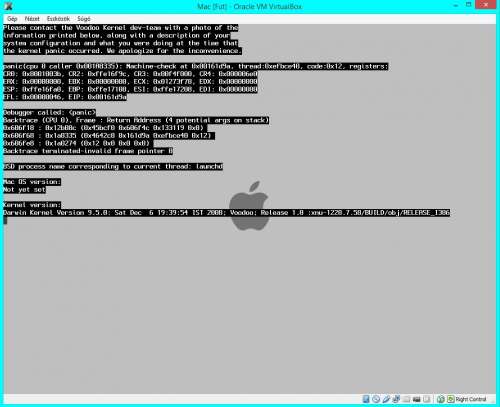Screen dimensions: 500x407
Task: Click the Right Control host key label
Action: click(471, 399)
